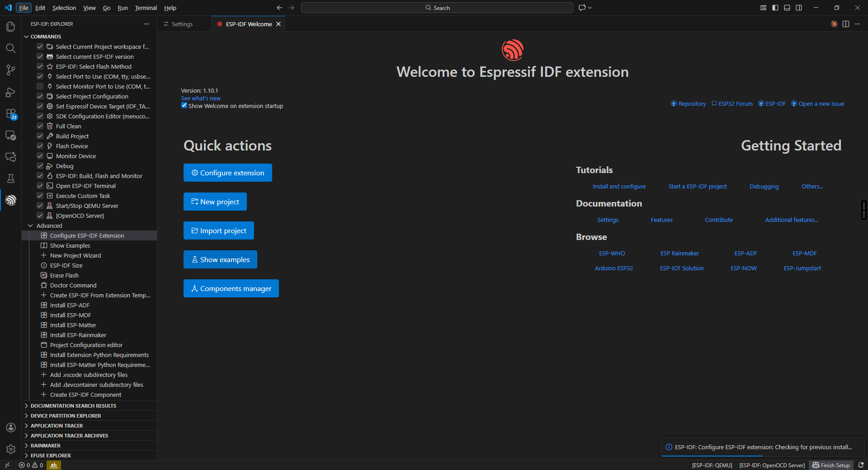868x470 pixels.
Task: Open Remote Explorer view
Action: (x=11, y=135)
